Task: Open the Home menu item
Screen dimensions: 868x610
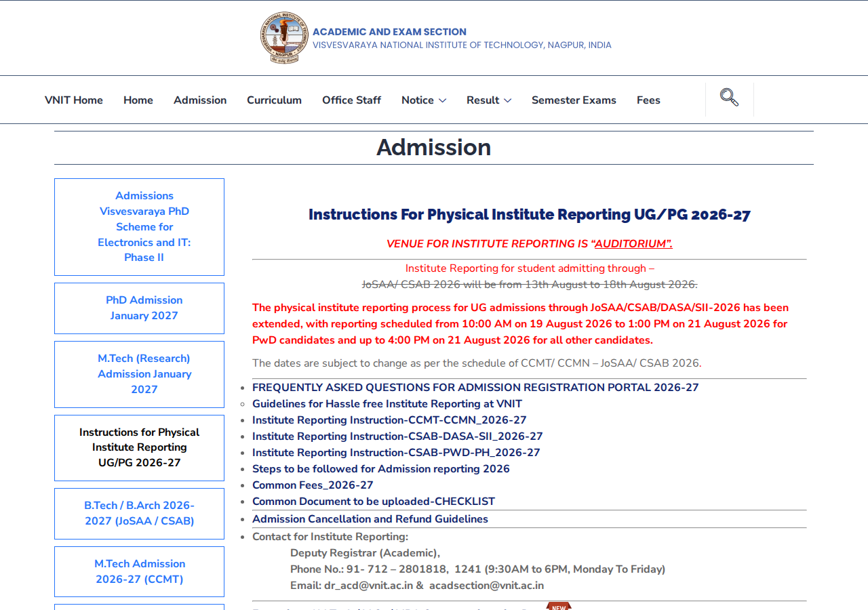Action: pyautogui.click(x=138, y=100)
